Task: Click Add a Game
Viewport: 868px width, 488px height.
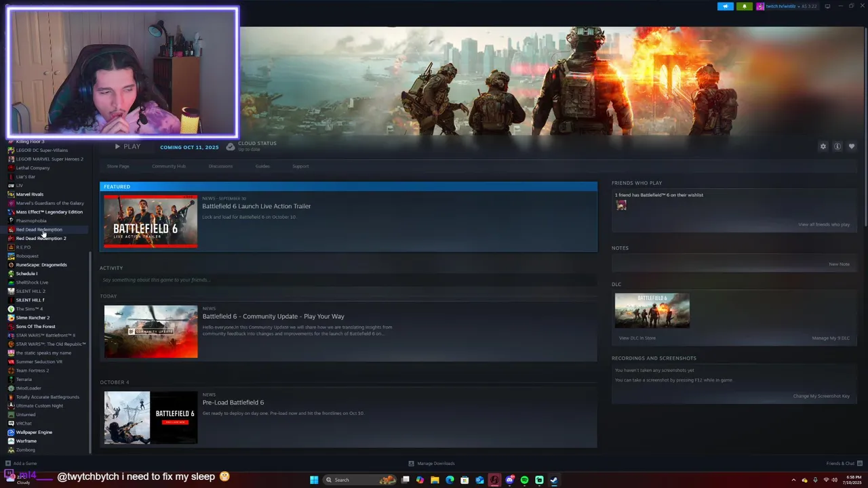Action: [20, 464]
